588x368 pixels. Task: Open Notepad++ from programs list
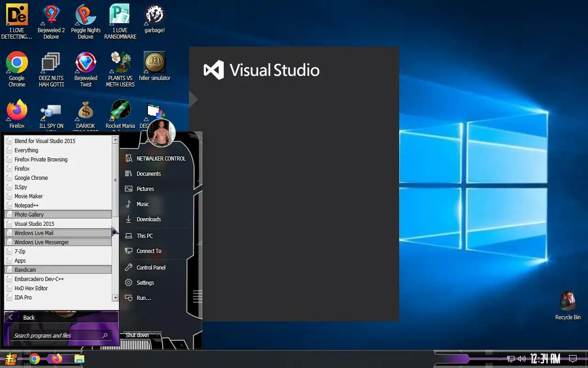click(x=58, y=205)
